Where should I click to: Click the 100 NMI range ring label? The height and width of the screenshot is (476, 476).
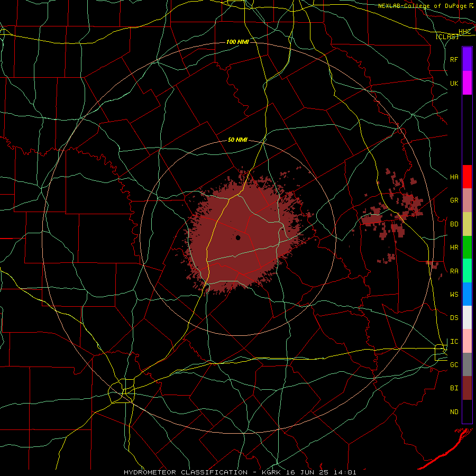tap(237, 42)
